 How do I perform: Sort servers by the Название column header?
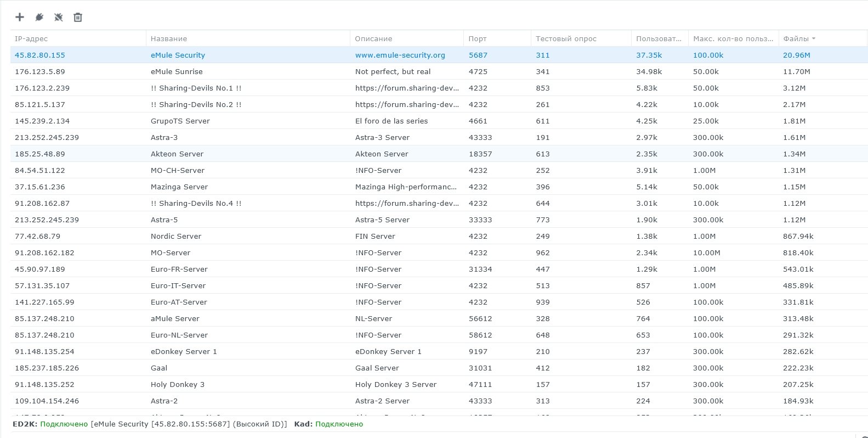coord(169,38)
